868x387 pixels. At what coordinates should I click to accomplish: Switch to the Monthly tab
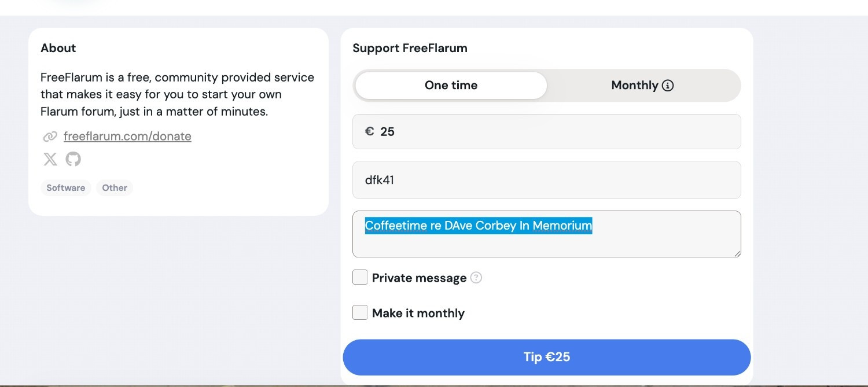click(x=634, y=86)
